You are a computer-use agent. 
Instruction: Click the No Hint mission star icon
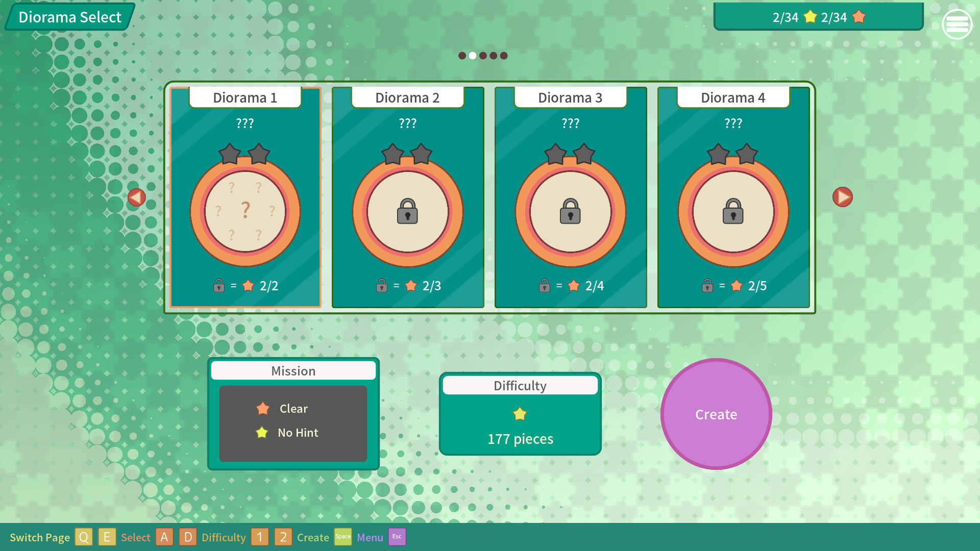coord(262,432)
